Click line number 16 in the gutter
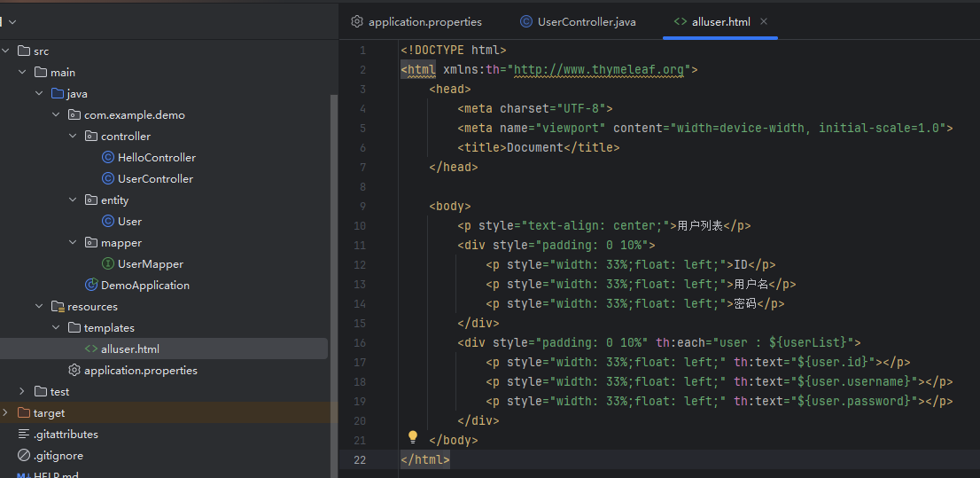The height and width of the screenshot is (478, 980). [359, 342]
